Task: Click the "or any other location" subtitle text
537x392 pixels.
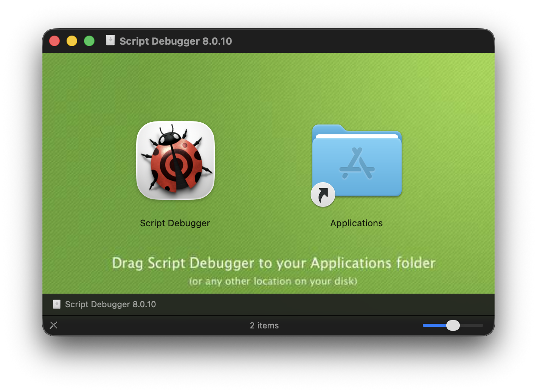Action: point(273,282)
